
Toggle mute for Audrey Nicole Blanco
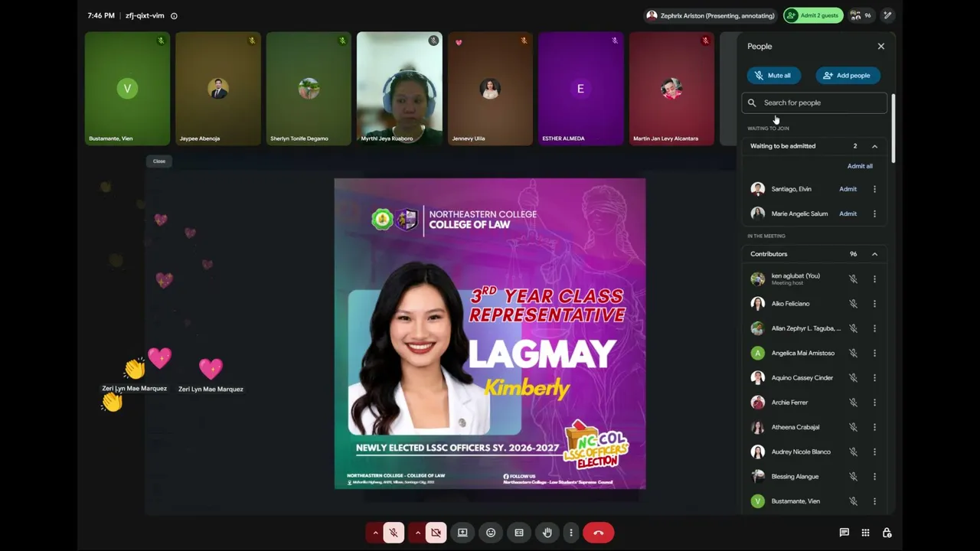853,452
